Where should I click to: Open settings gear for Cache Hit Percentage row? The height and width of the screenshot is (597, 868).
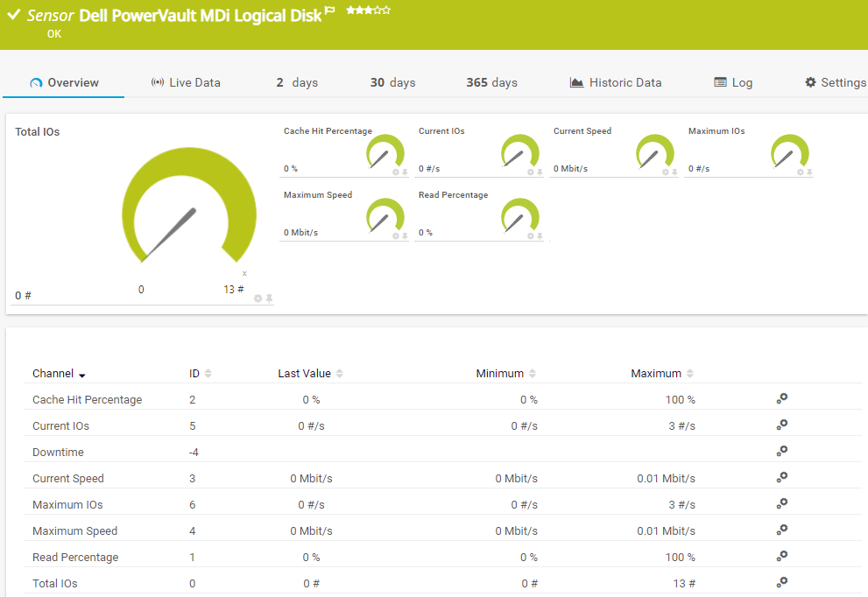point(782,398)
